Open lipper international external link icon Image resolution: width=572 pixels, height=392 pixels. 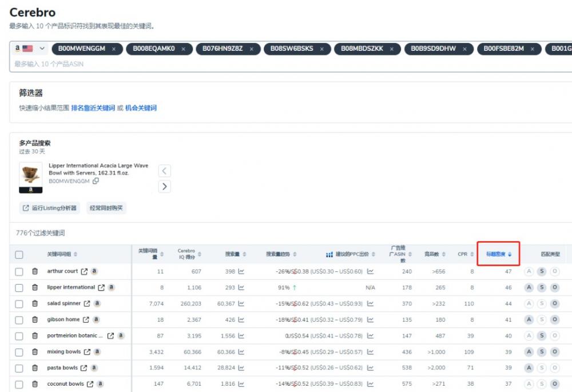pos(101,287)
